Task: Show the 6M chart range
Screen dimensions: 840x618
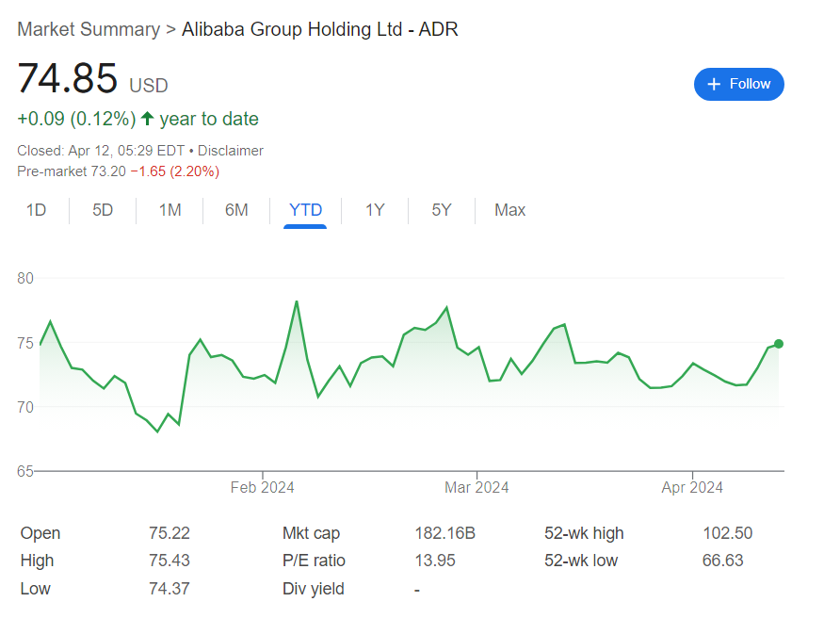Action: coord(236,210)
